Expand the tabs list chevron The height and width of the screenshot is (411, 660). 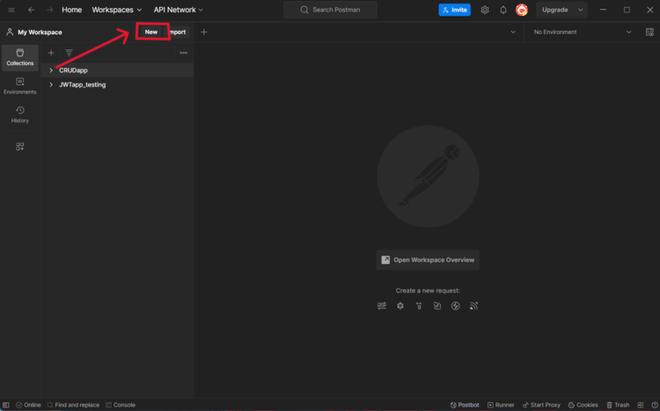click(513, 32)
